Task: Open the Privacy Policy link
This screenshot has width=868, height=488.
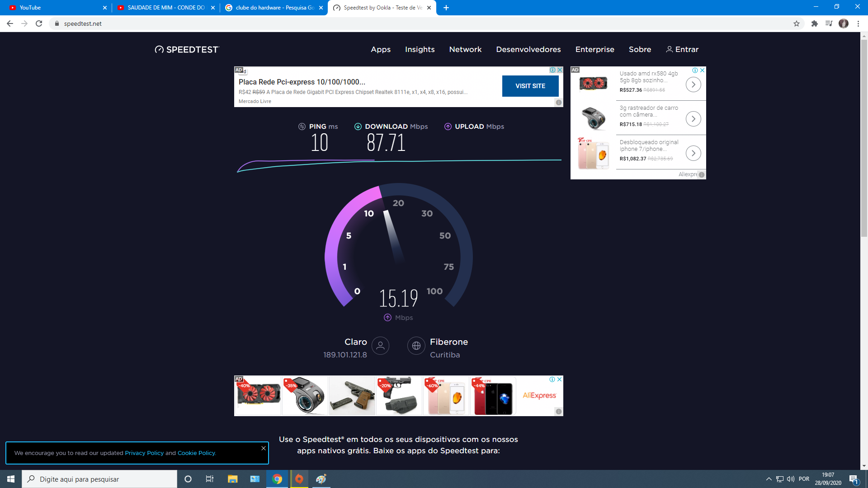Action: pyautogui.click(x=144, y=453)
